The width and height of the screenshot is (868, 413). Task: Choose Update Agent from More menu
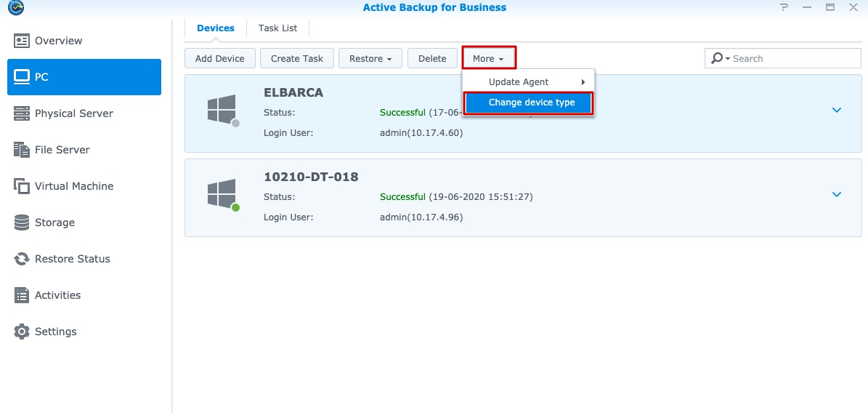pyautogui.click(x=528, y=82)
